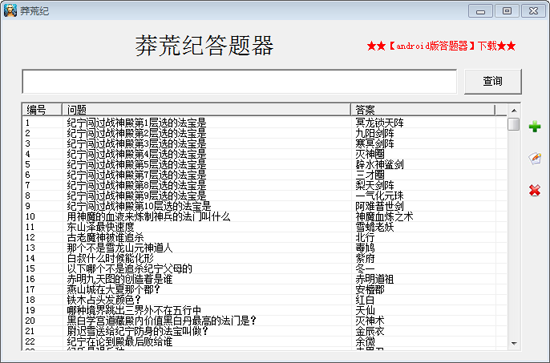Viewport: 550px width, 363px height.
Task: Sort by the 答案 column header
Action: pyautogui.click(x=423, y=110)
